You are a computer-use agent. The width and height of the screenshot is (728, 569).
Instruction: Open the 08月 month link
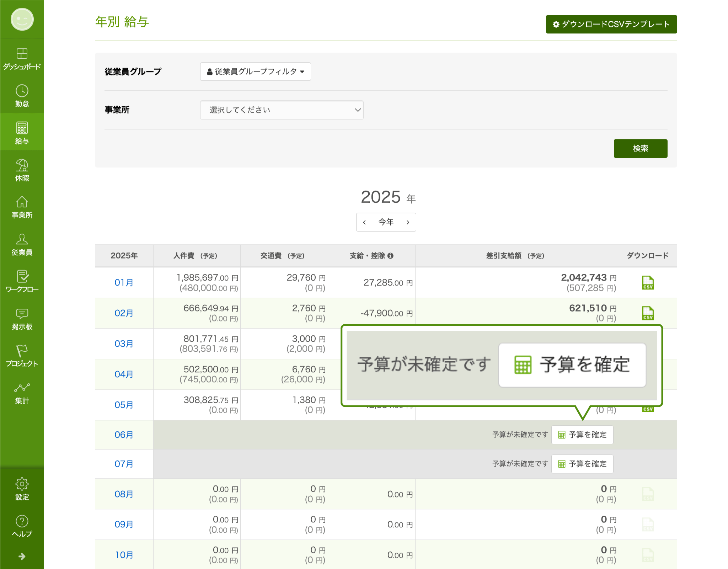[x=124, y=494]
